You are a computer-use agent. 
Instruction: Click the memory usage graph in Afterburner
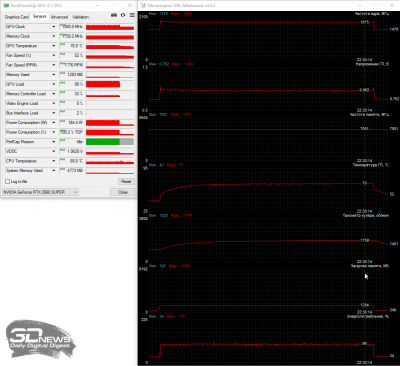269,290
